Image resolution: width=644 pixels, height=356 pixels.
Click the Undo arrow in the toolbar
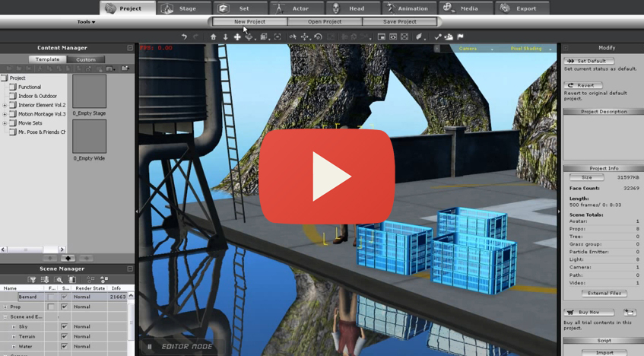click(x=184, y=37)
